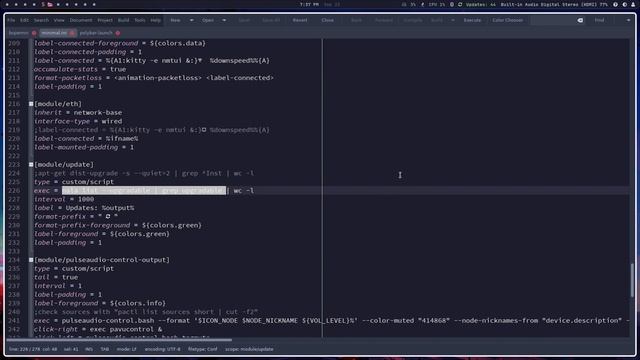Click the vertical scrollbar thumb
Image resolution: width=640 pixels, height=360 pixels.
coord(632,280)
